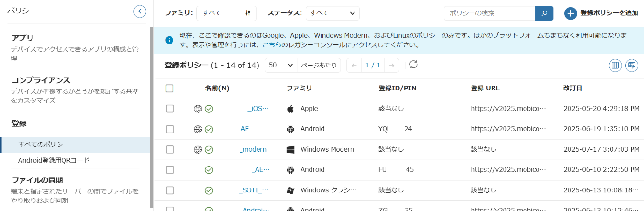This screenshot has height=211, width=644.
Task: Check the _modern Windows Modern row
Action: pyautogui.click(x=170, y=149)
